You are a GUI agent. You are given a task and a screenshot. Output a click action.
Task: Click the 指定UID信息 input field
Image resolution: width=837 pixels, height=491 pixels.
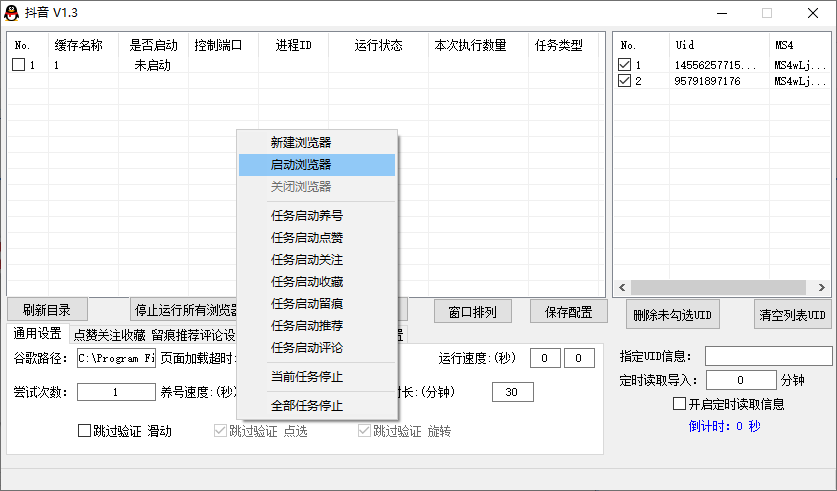(x=767, y=356)
